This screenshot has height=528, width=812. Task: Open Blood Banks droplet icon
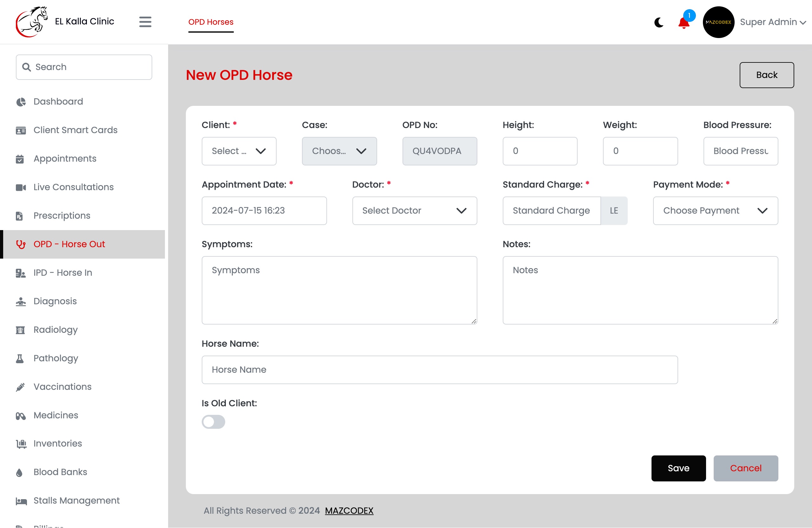19,473
